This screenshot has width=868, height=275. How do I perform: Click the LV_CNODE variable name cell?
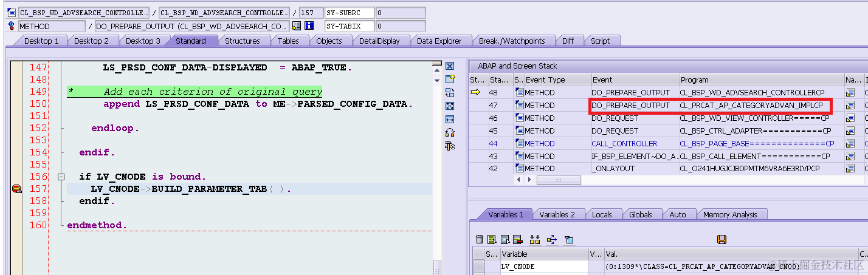tap(544, 267)
